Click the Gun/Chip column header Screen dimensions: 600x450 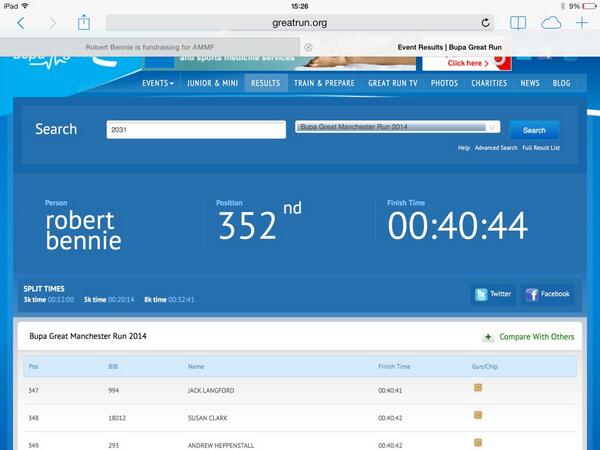484,367
